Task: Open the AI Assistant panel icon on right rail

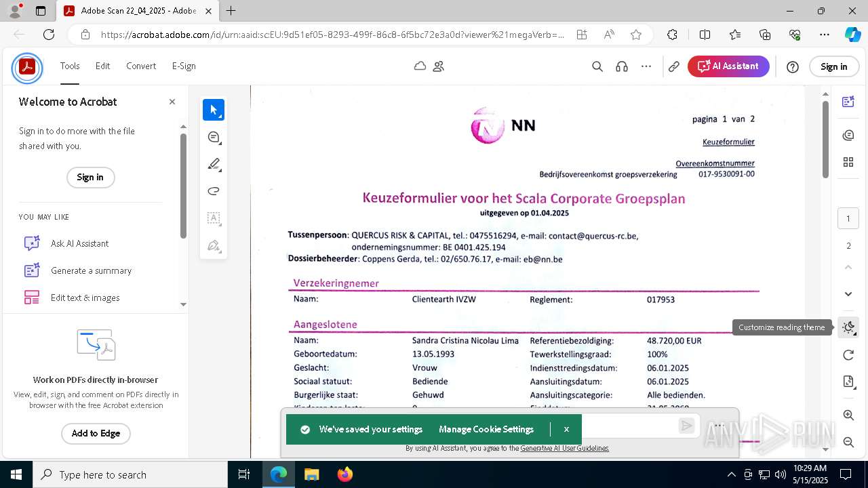Action: pos(848,102)
